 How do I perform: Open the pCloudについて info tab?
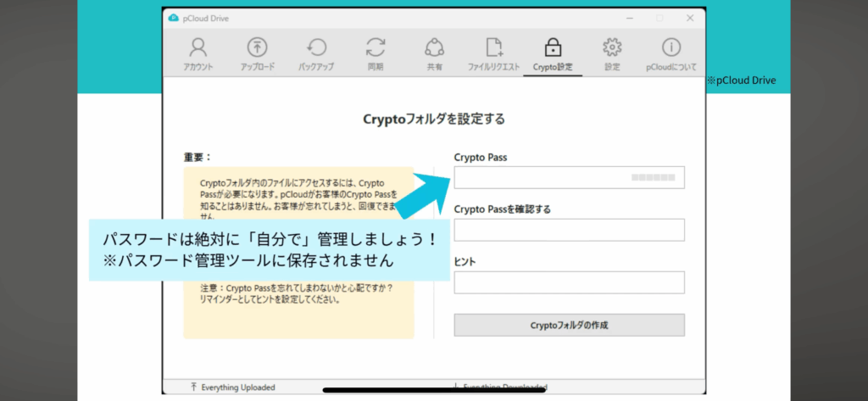[671, 54]
